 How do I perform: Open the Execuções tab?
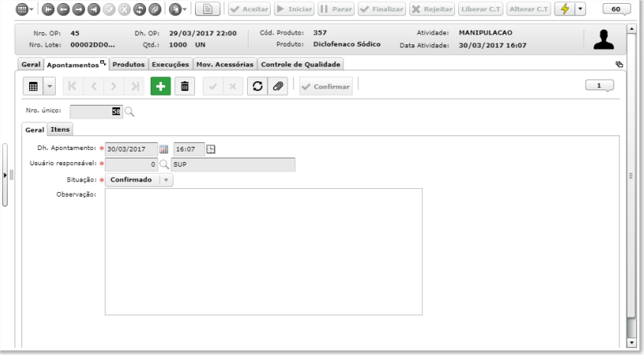point(170,64)
